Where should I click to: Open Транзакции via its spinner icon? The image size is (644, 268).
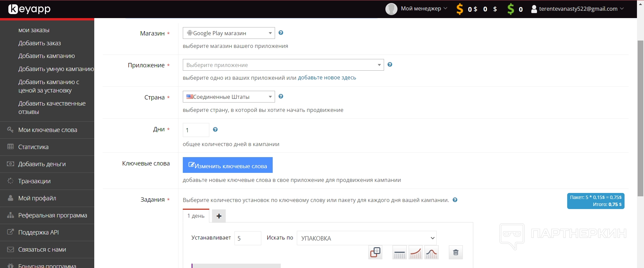(10, 181)
